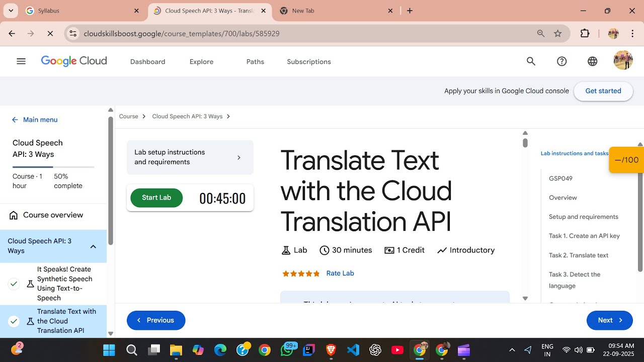Open the tab search dropdown arrow
The image size is (644, 362).
point(11,11)
